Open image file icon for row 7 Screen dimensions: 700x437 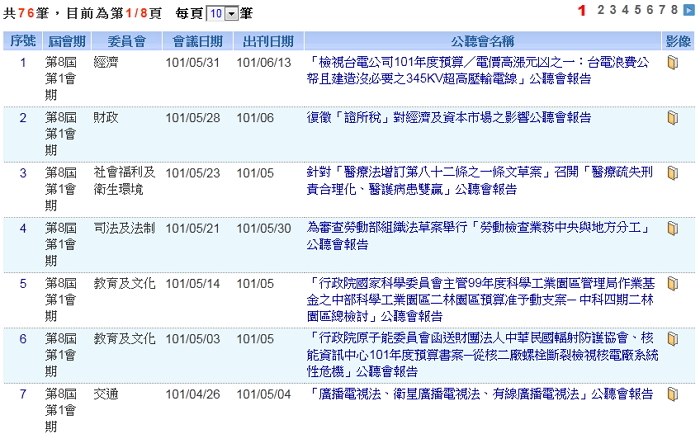pyautogui.click(x=673, y=393)
